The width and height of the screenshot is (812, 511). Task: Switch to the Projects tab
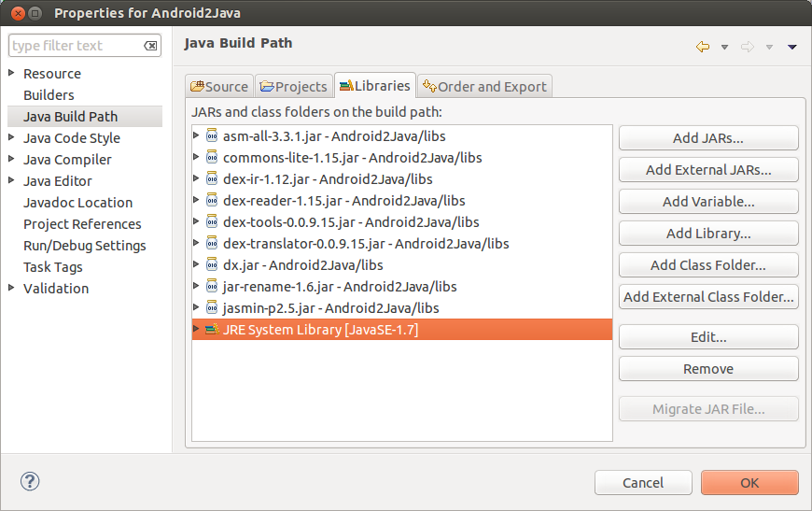coord(294,86)
